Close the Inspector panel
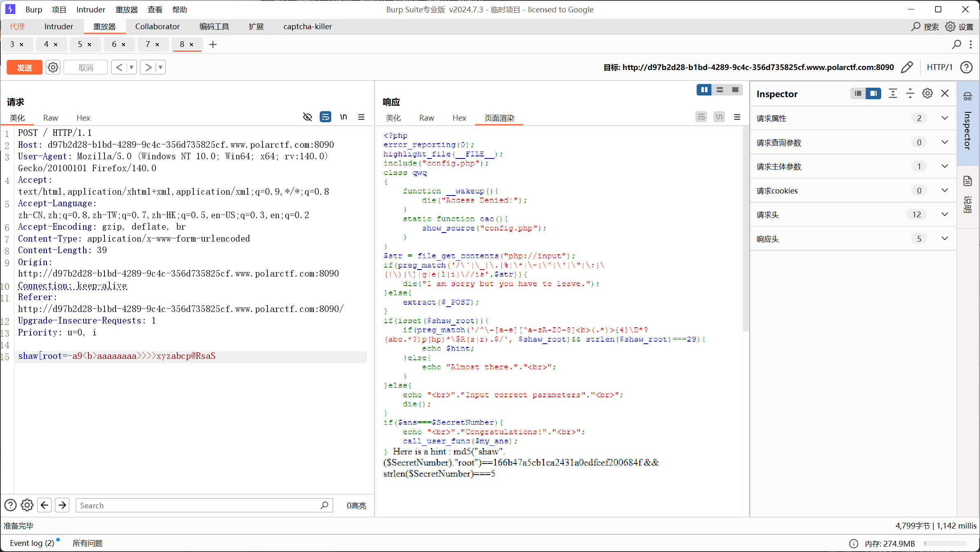Viewport: 980px width, 552px height. pos(945,93)
